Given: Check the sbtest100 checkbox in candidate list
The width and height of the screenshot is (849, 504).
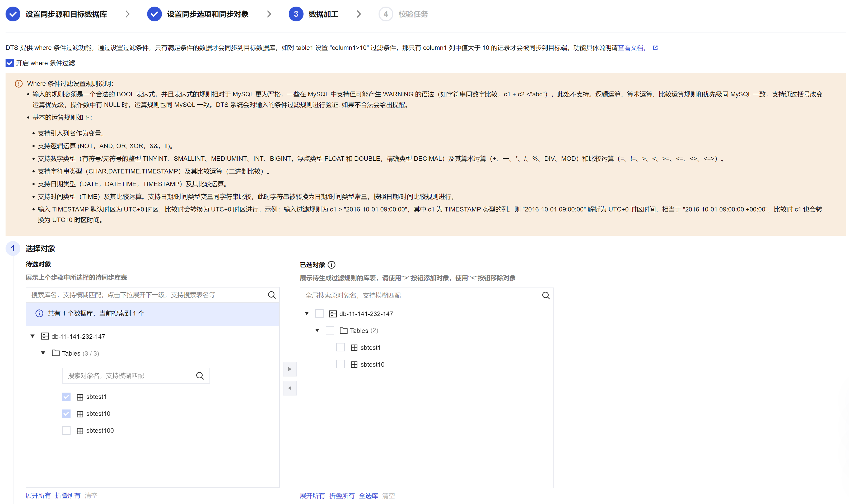Looking at the screenshot, I should tap(66, 431).
